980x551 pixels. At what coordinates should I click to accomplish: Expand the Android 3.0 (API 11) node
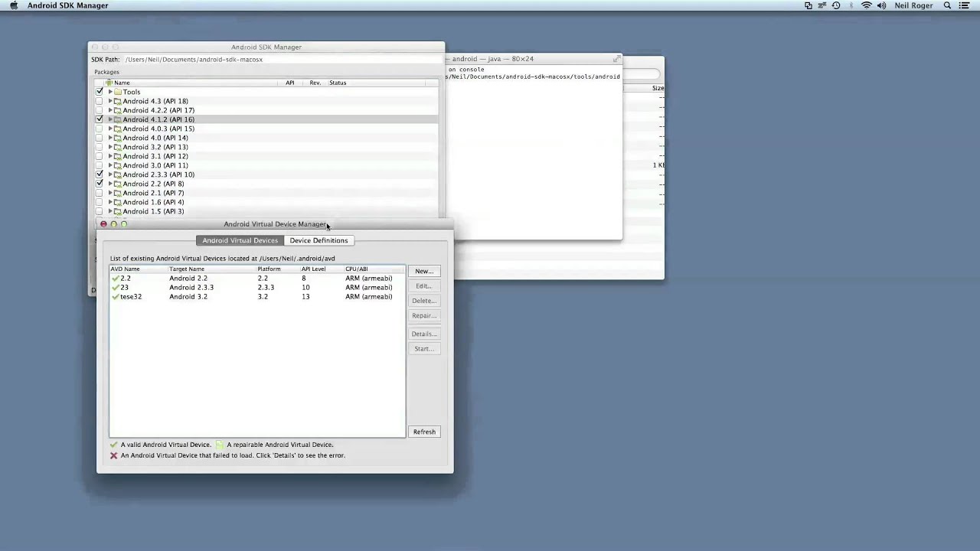(x=110, y=165)
